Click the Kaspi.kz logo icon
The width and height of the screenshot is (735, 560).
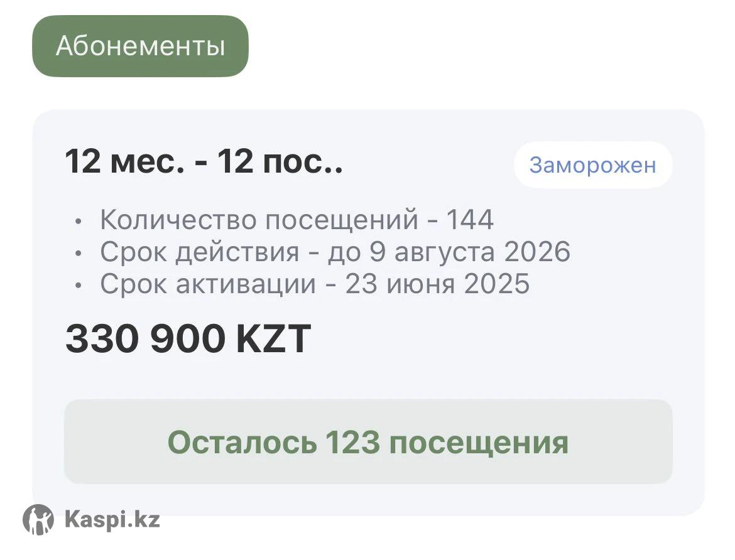(x=38, y=519)
